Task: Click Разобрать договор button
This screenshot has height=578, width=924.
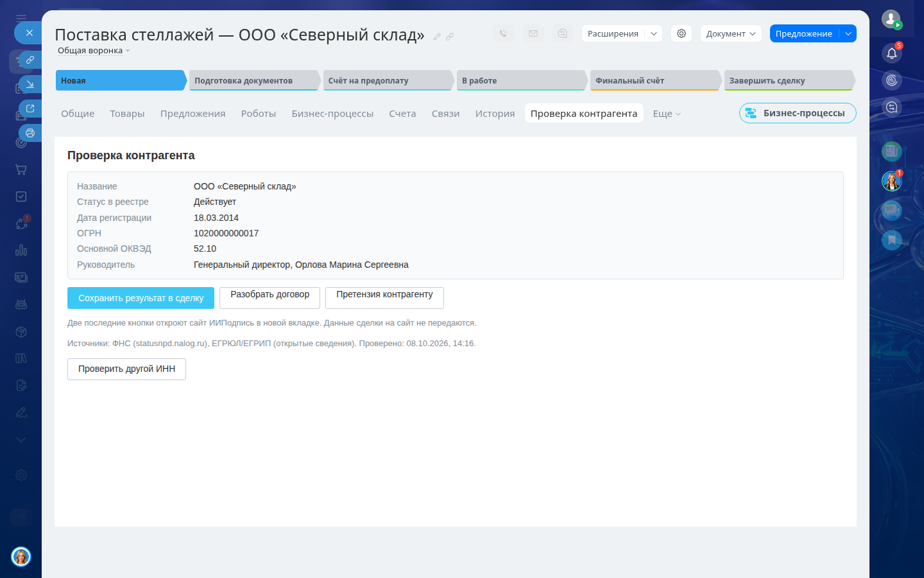Action: pyautogui.click(x=269, y=298)
